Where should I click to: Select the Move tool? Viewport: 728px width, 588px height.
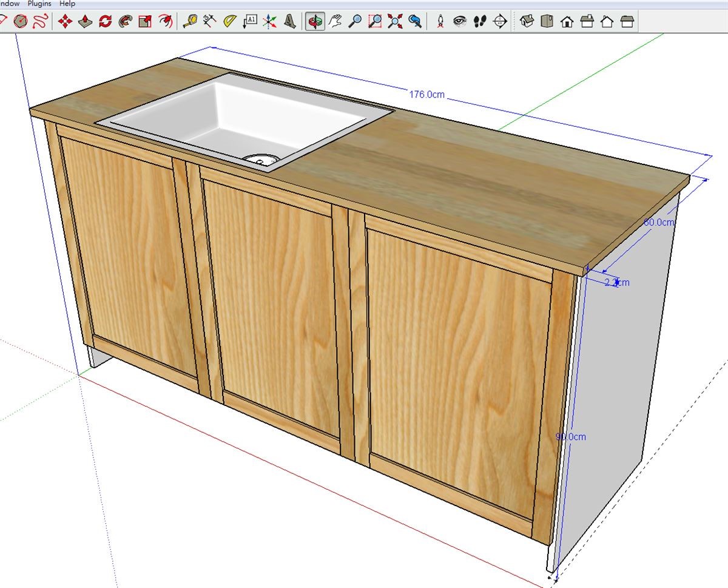(x=65, y=22)
